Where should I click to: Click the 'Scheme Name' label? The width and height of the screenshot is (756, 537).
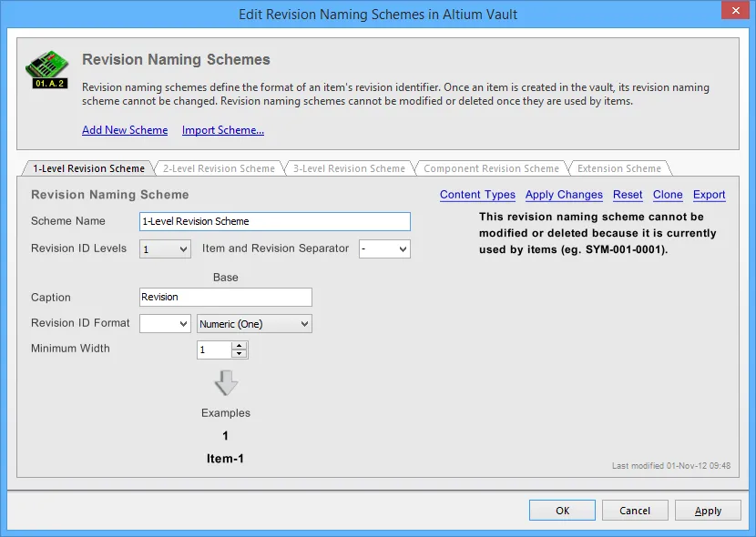(x=68, y=221)
